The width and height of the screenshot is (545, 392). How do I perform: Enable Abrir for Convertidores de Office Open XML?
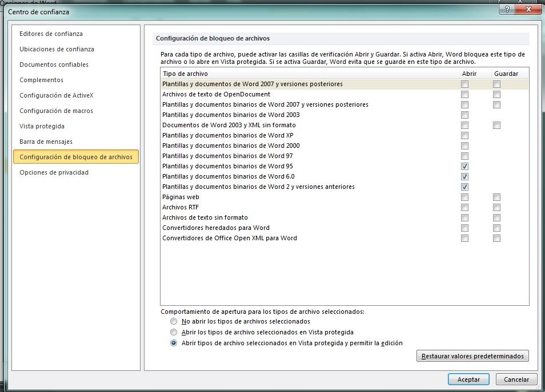(464, 238)
